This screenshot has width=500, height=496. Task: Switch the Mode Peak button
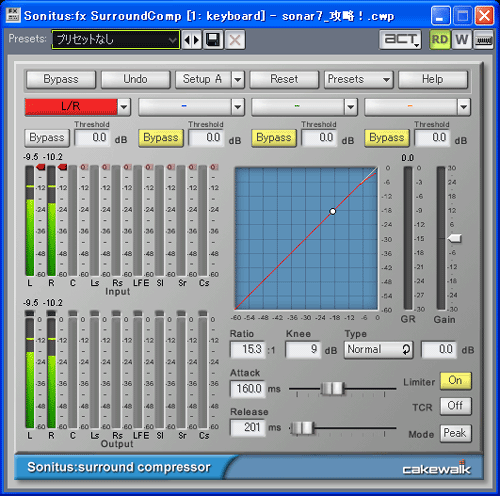coord(456,433)
